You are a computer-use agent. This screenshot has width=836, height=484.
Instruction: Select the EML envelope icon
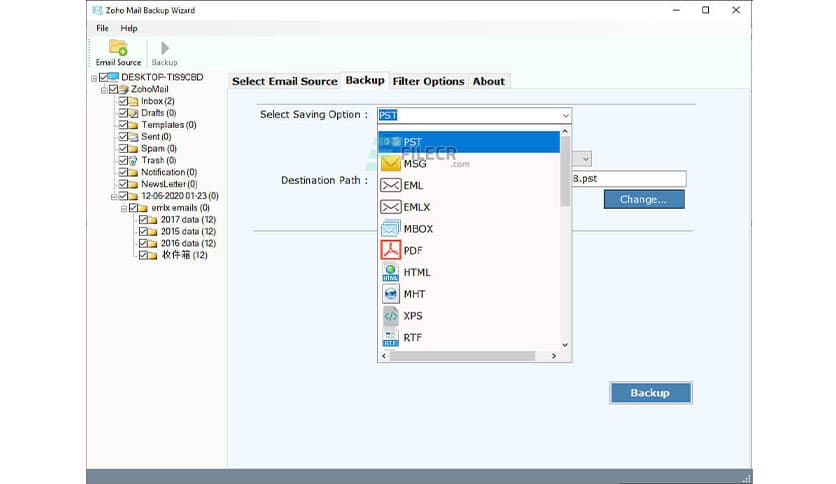[x=390, y=185]
